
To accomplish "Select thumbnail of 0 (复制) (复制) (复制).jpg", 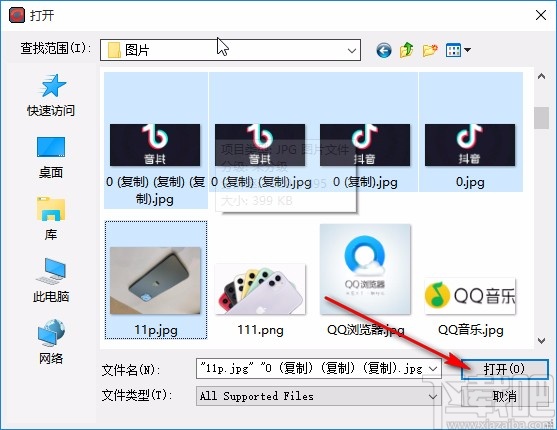I will pyautogui.click(x=155, y=145).
